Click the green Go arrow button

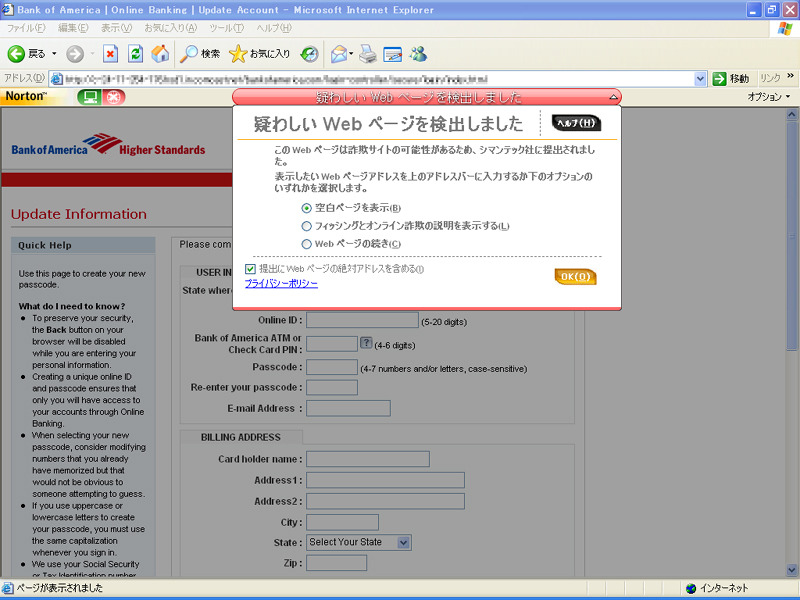pos(719,79)
